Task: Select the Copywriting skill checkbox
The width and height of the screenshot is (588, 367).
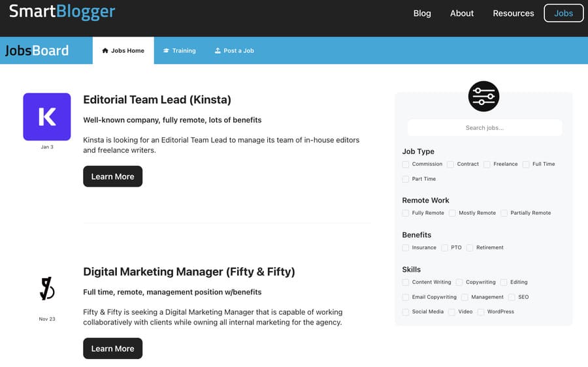Action: pos(459,283)
